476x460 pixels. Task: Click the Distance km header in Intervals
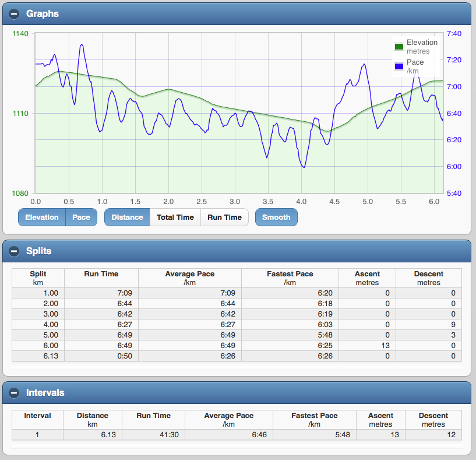tap(92, 420)
